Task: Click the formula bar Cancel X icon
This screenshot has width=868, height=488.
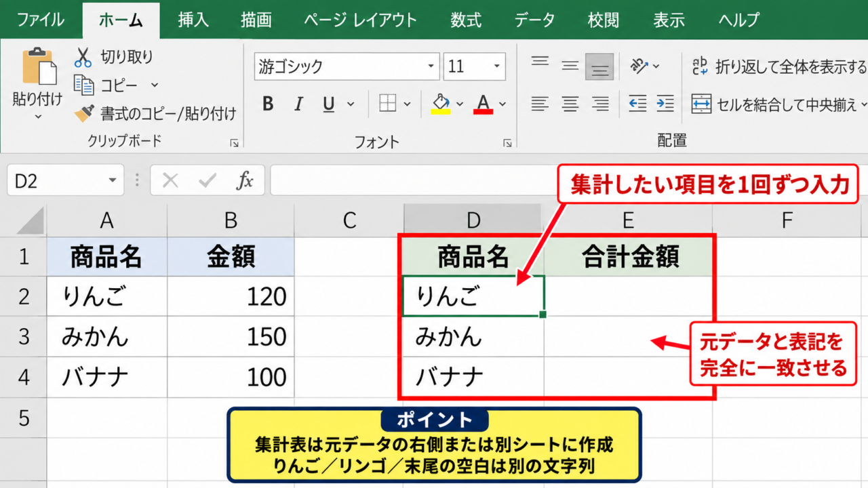Action: 170,180
